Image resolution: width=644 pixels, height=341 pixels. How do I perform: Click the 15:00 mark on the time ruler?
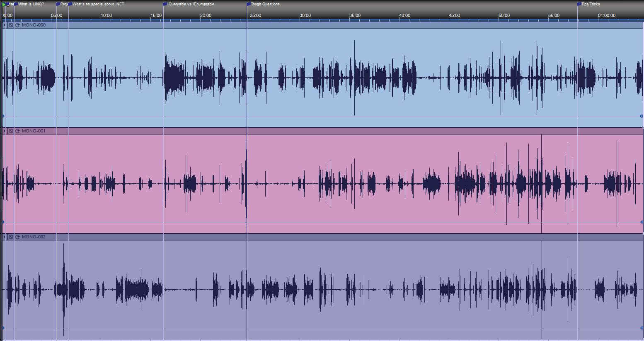tap(156, 15)
